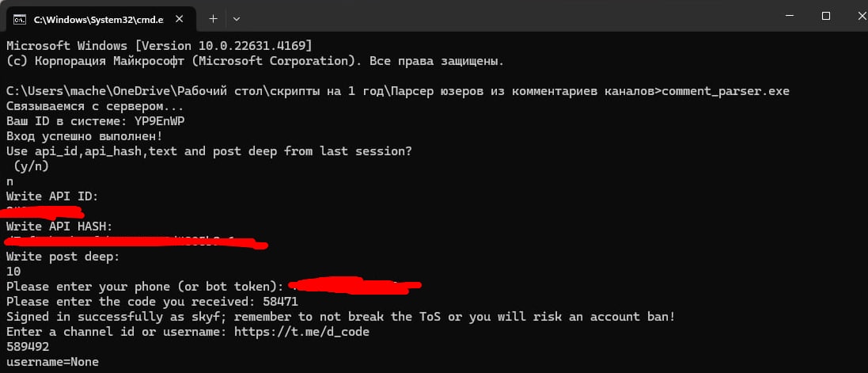Click the (y/n) prompt text

click(x=32, y=166)
